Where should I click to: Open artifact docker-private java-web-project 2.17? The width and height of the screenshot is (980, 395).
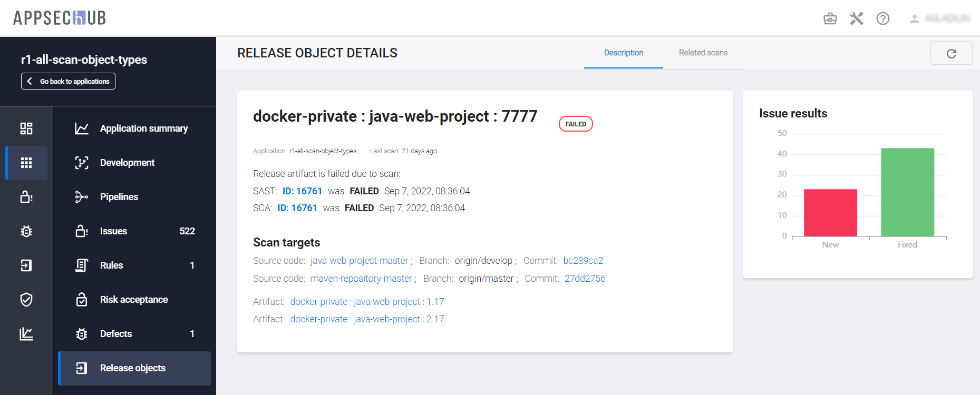click(367, 319)
